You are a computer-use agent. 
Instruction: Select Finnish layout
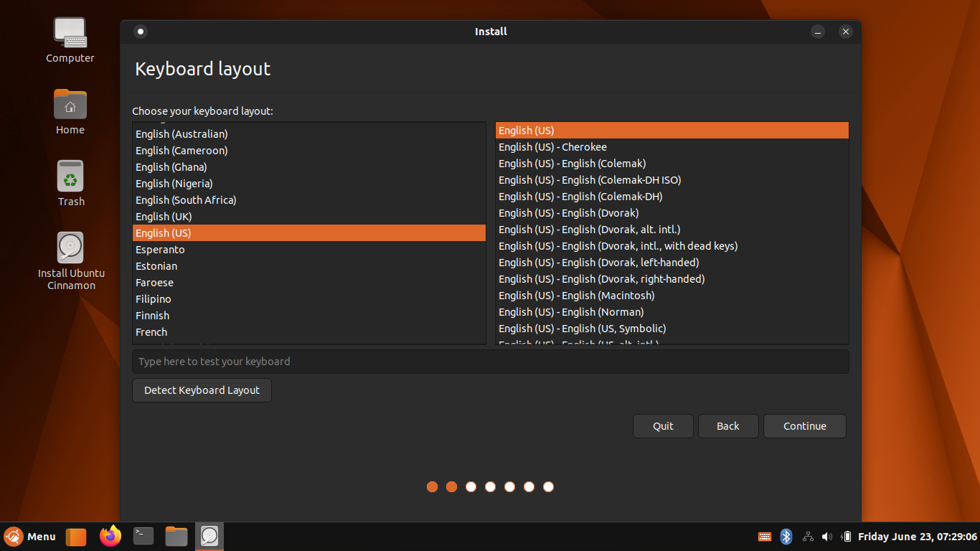point(309,316)
